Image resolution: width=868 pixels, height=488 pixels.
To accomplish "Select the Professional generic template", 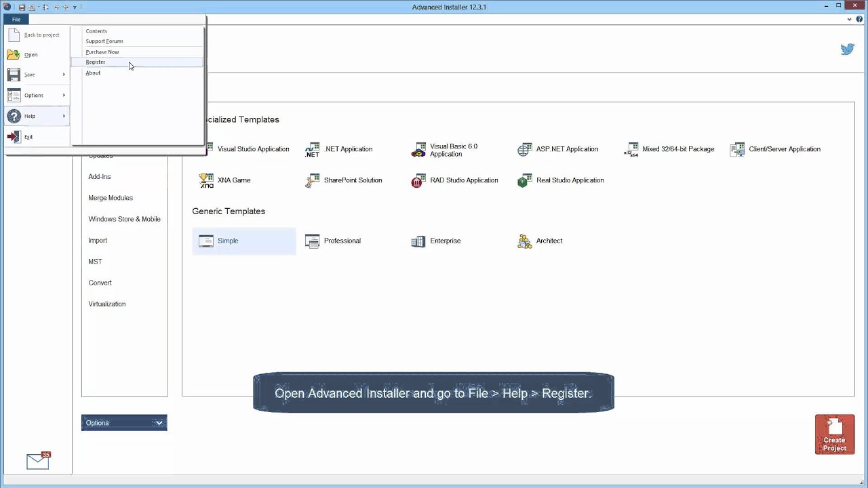I will 333,241.
